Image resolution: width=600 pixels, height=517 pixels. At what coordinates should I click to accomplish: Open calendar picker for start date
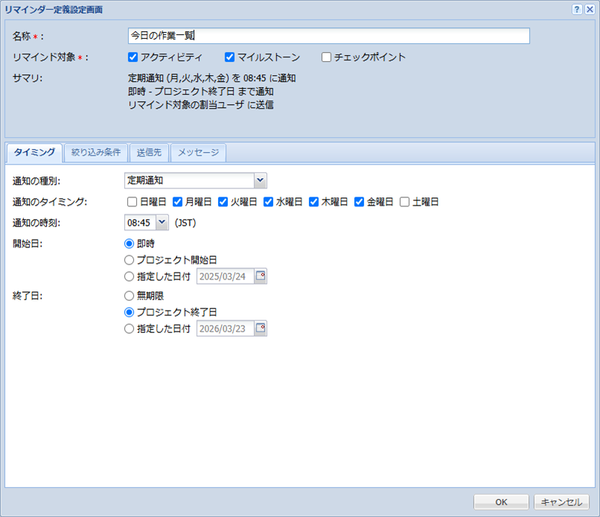[x=261, y=276]
